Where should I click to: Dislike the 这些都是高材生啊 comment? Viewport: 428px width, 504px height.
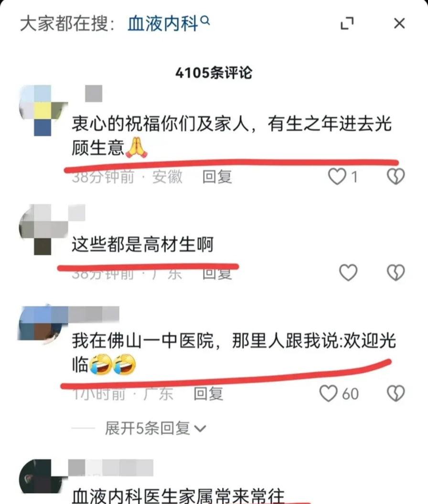click(x=396, y=273)
